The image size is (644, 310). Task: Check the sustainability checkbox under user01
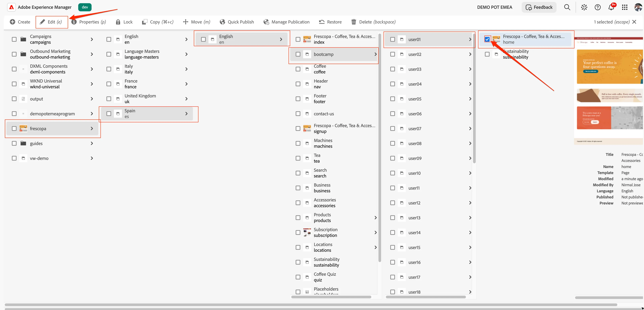tap(487, 54)
